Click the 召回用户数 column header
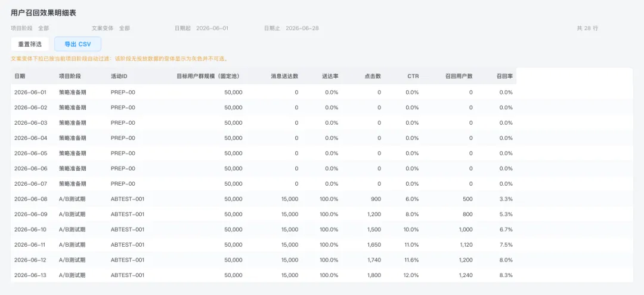The image size is (644, 295). pos(459,76)
